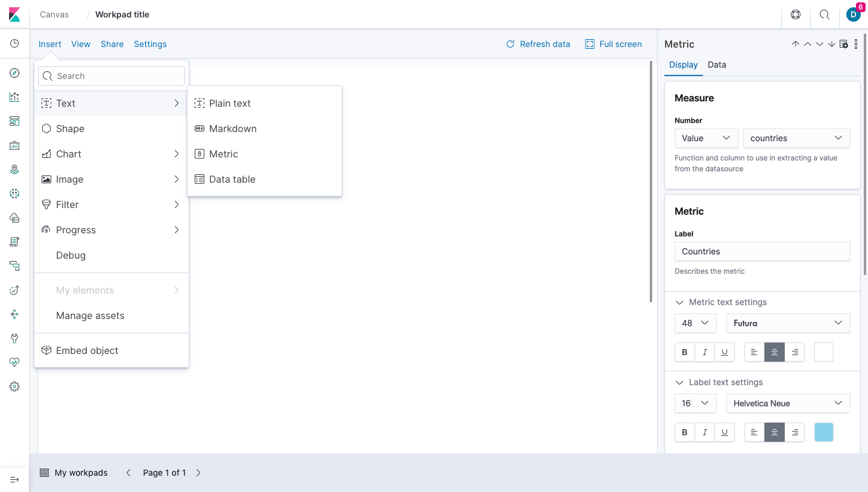Screen dimensions: 868x492
Task: Toggle underline for metric text
Action: click(725, 352)
